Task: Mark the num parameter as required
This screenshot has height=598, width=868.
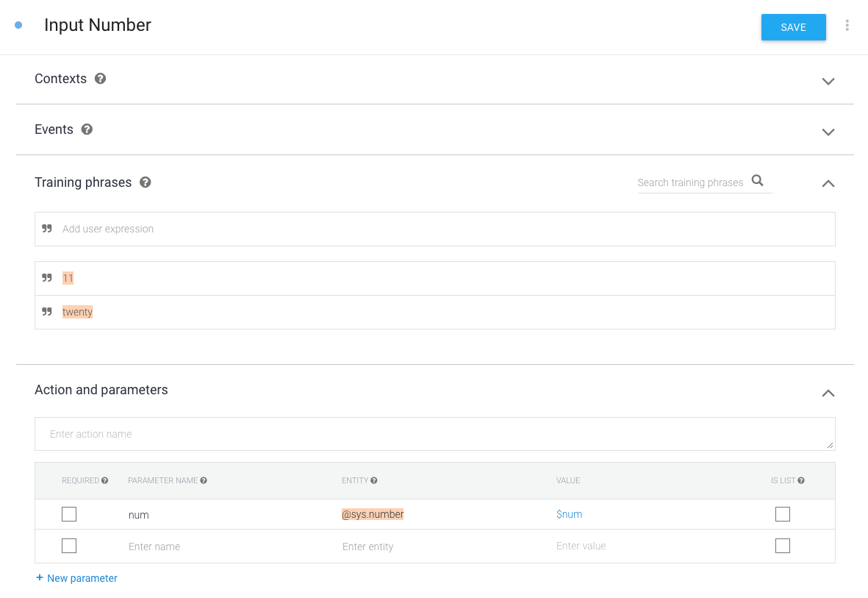Action: point(69,514)
